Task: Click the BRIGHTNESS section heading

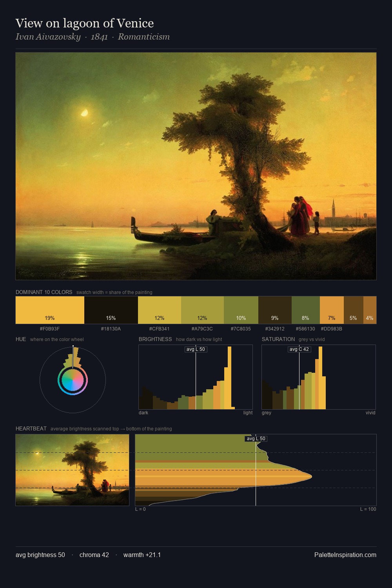Action: 155,339
